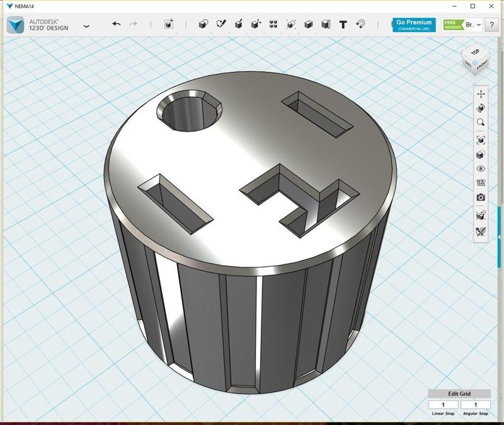Select the Sketch tool
Screen dimensions: 504x425
pyautogui.click(x=219, y=24)
